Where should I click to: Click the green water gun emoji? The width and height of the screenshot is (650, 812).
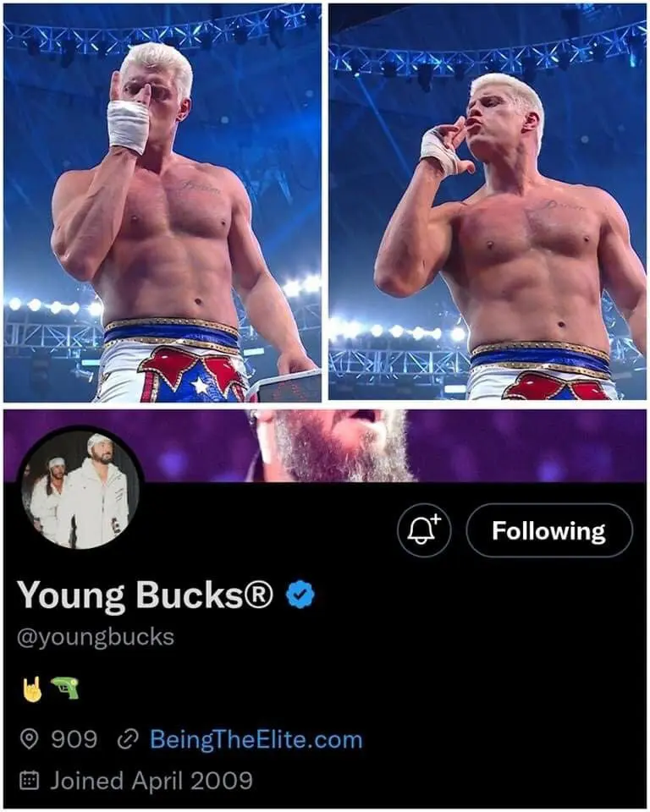pos(64,689)
